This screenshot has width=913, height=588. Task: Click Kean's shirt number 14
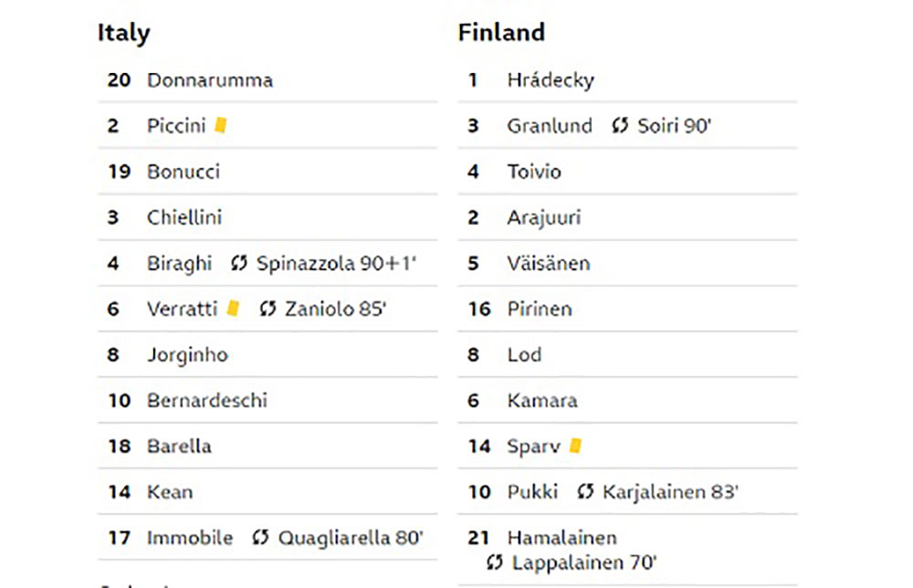tap(120, 492)
